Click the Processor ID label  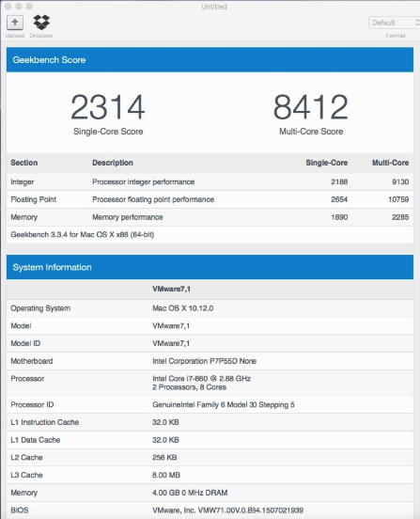(x=32, y=404)
